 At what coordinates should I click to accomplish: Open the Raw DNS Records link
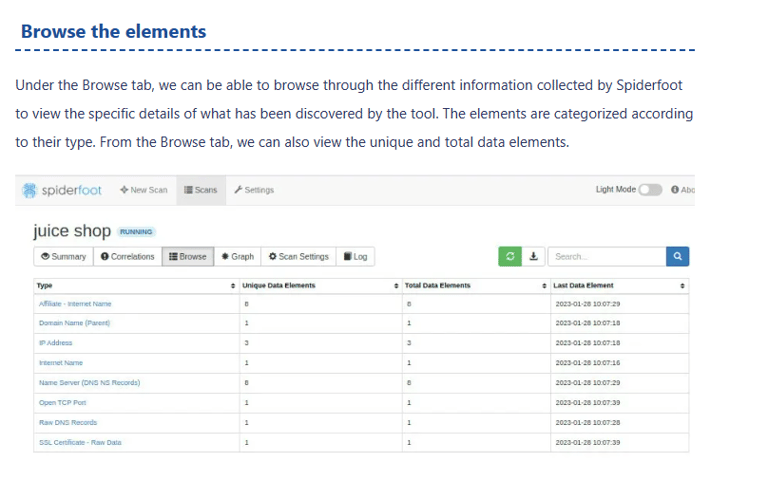(68, 422)
